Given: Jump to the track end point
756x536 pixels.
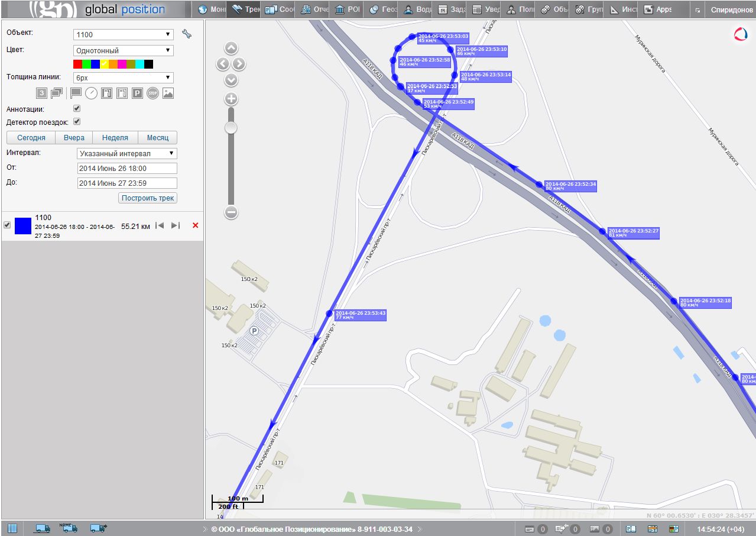Looking at the screenshot, I should coord(176,225).
